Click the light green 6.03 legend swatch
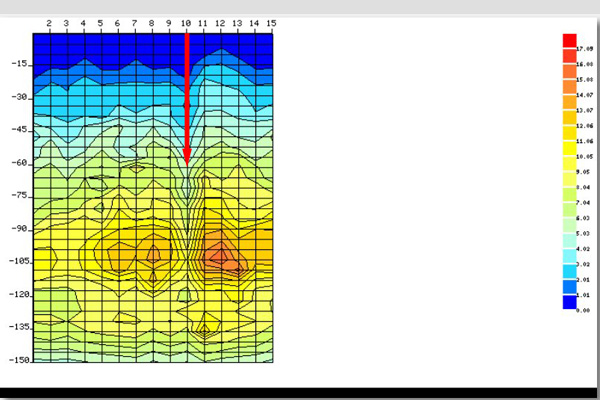The width and height of the screenshot is (600, 400). 569,214
